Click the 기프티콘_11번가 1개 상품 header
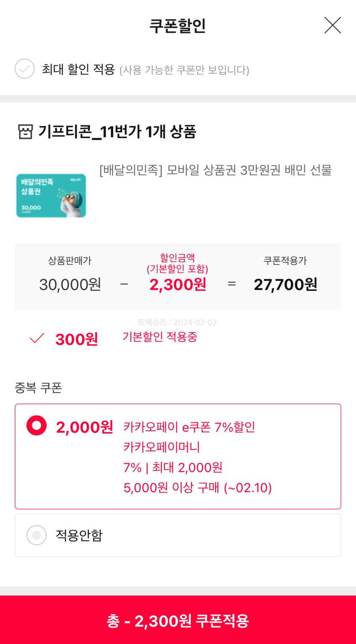 (x=117, y=132)
